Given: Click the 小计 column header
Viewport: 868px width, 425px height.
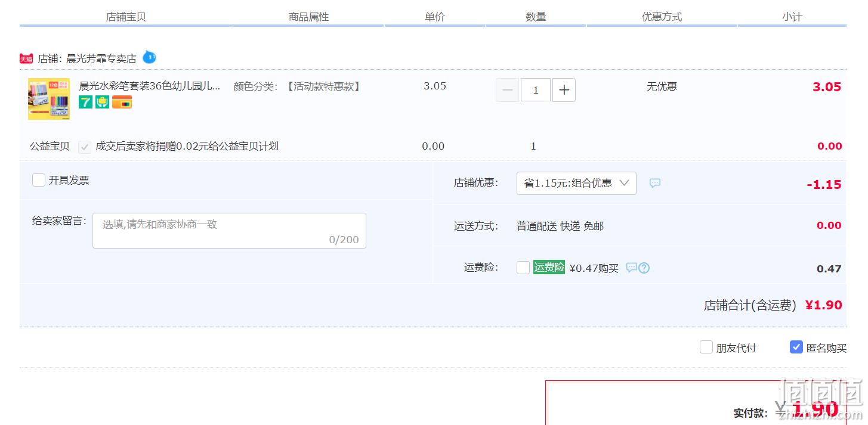Looking at the screenshot, I should pos(792,17).
